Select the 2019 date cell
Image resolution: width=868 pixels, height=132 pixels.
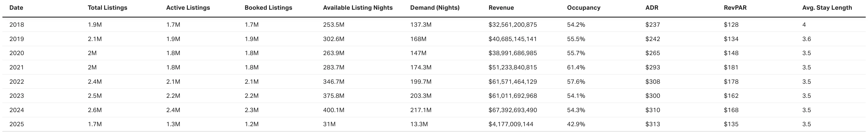tap(16, 39)
